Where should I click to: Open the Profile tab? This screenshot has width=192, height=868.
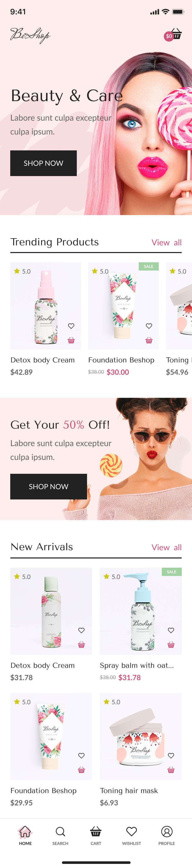[x=167, y=835]
